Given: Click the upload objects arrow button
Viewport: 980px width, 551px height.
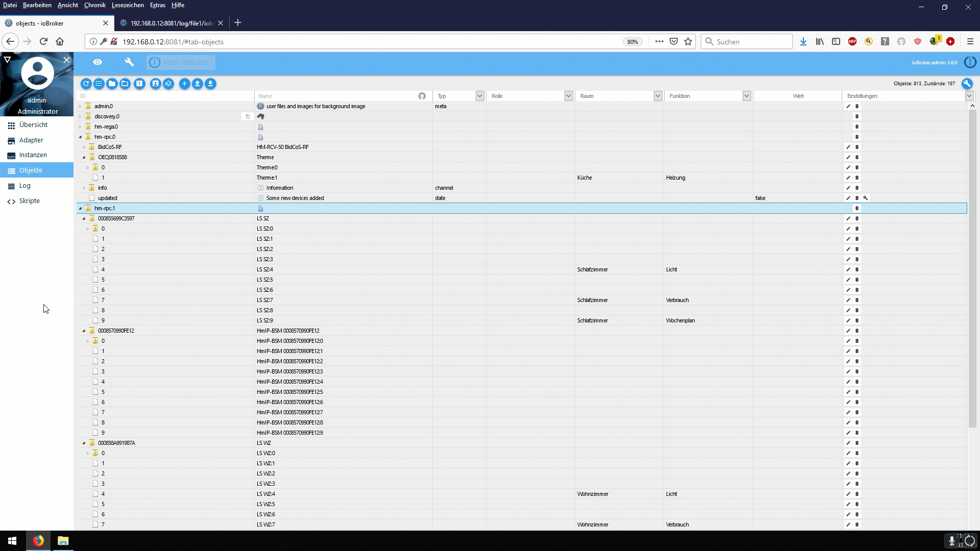Looking at the screenshot, I should (198, 84).
